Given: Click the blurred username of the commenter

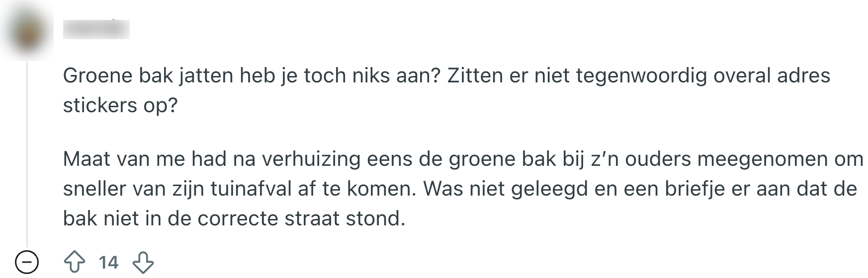Looking at the screenshot, I should (x=96, y=30).
